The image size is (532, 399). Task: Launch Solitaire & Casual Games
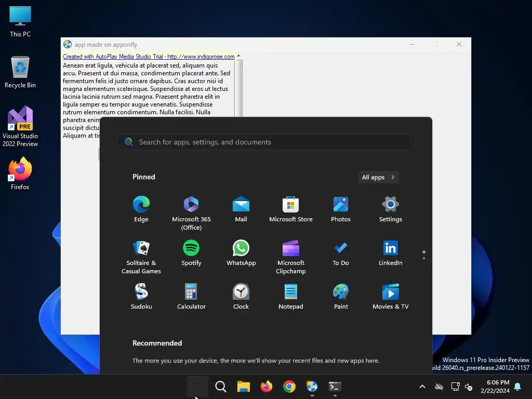[x=141, y=257]
